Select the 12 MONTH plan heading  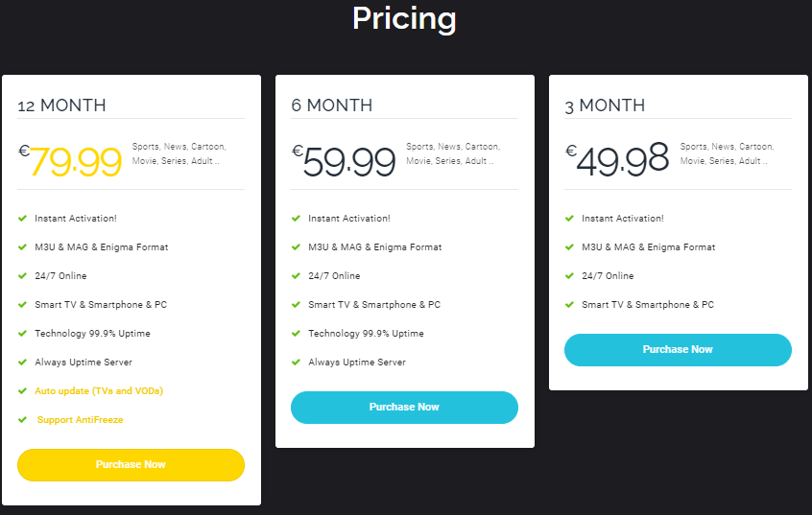[x=61, y=105]
